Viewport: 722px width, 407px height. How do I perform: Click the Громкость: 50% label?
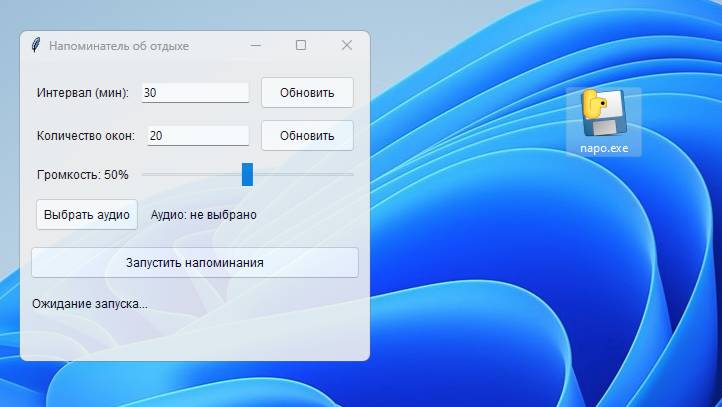click(x=82, y=175)
